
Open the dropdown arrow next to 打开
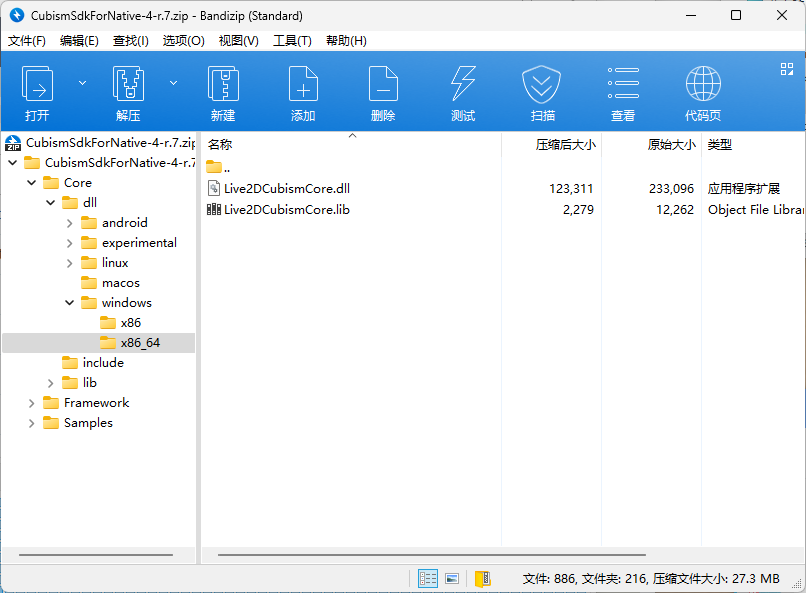tap(82, 82)
